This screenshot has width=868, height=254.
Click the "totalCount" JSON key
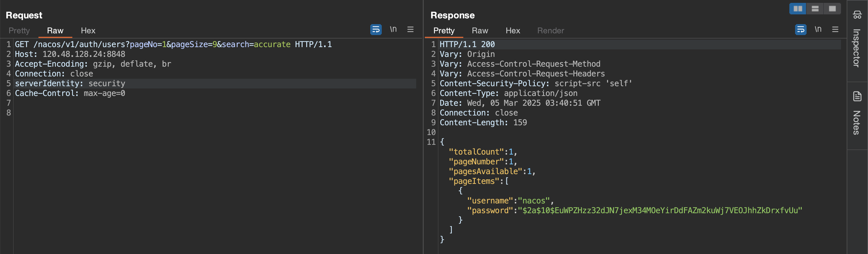tap(476, 152)
